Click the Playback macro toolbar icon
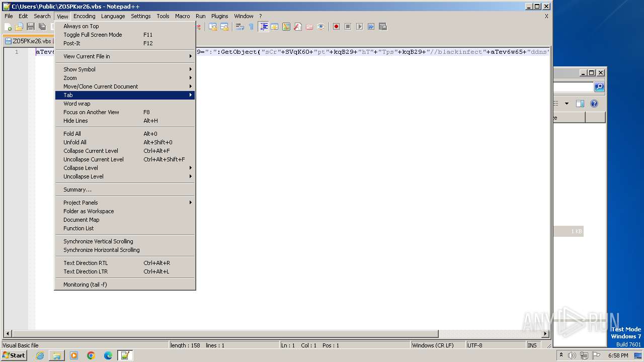Screen dimensions: 644x362 click(x=359, y=27)
